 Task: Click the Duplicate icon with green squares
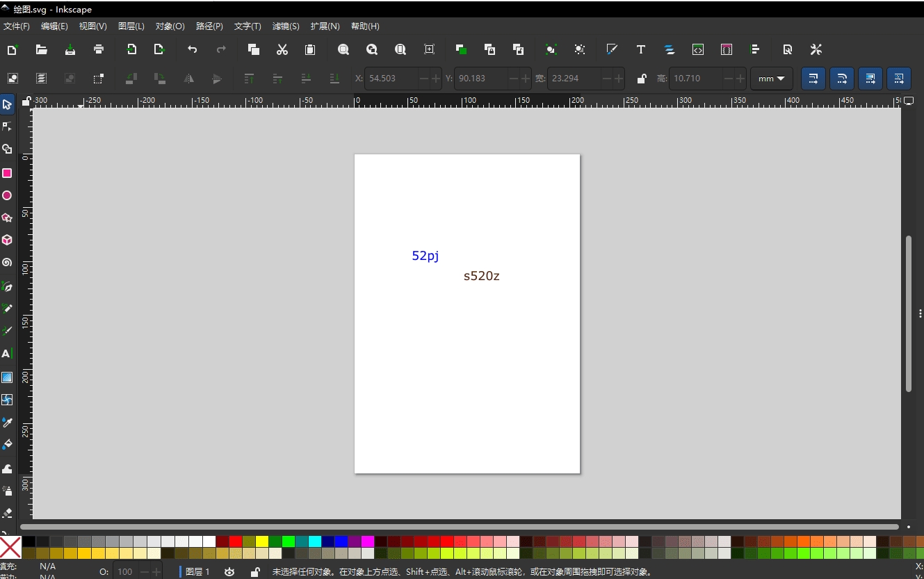pos(461,49)
